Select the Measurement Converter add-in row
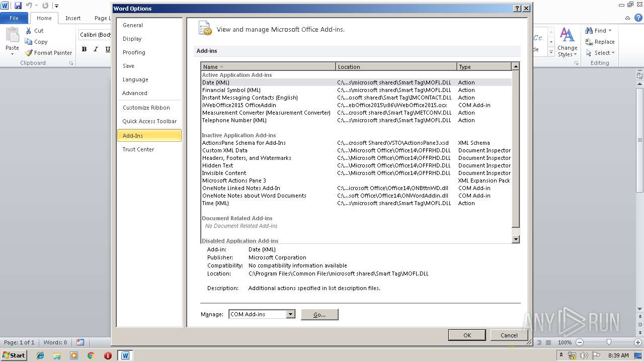Screen dimensions: 644x362 pyautogui.click(x=356, y=113)
